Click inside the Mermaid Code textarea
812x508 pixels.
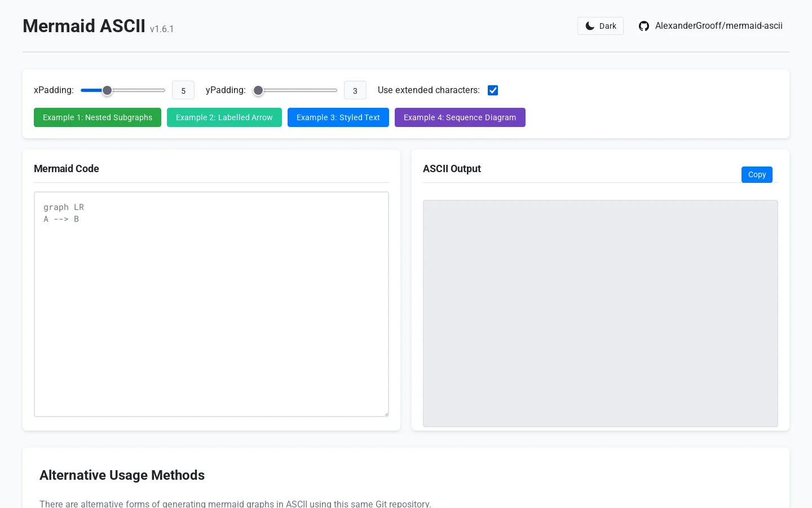pyautogui.click(x=211, y=304)
